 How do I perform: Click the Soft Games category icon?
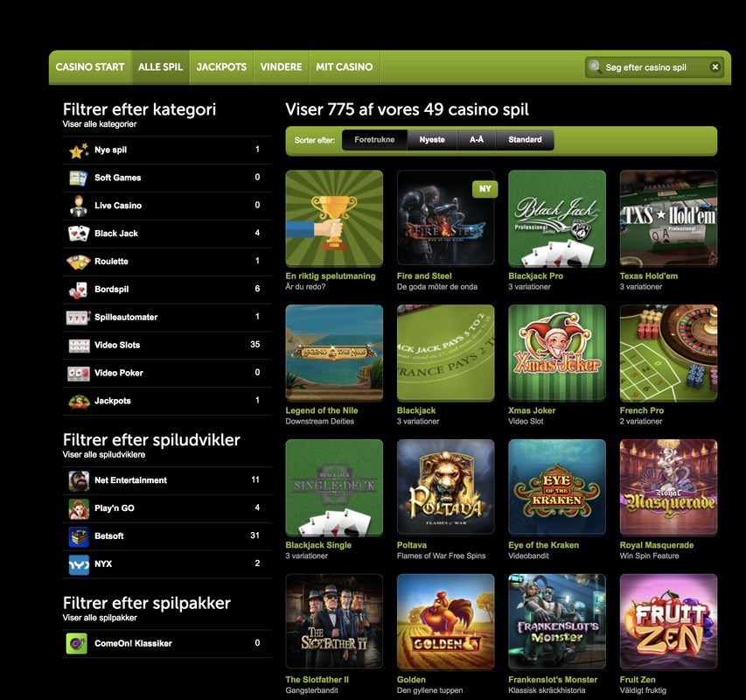(79, 178)
